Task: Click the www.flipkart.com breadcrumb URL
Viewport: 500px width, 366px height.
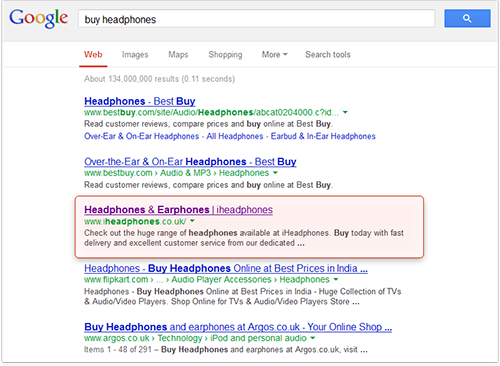Action: point(207,279)
